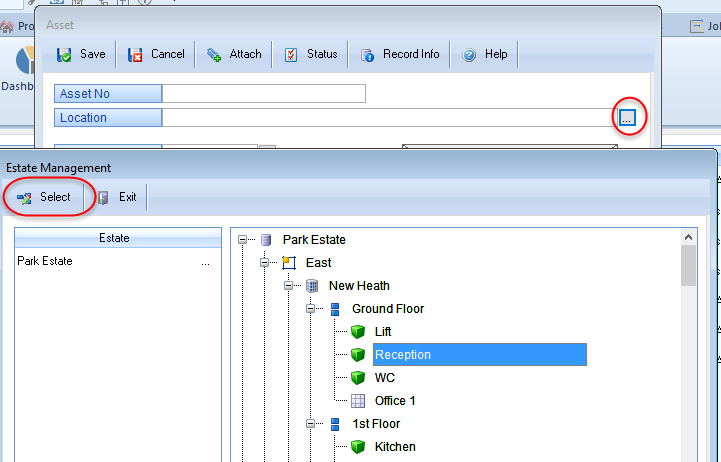Click the Location label
Viewport: 721px width, 462px height.
coord(108,117)
